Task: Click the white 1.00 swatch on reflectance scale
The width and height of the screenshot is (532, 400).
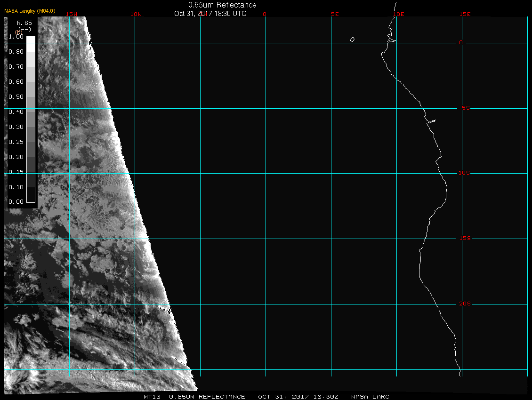Action: click(x=30, y=40)
